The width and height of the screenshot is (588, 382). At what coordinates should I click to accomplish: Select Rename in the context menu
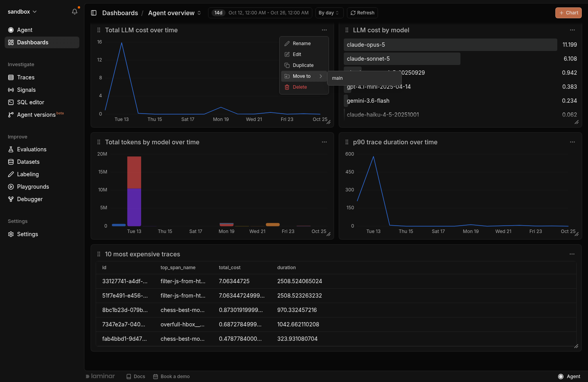pos(304,44)
